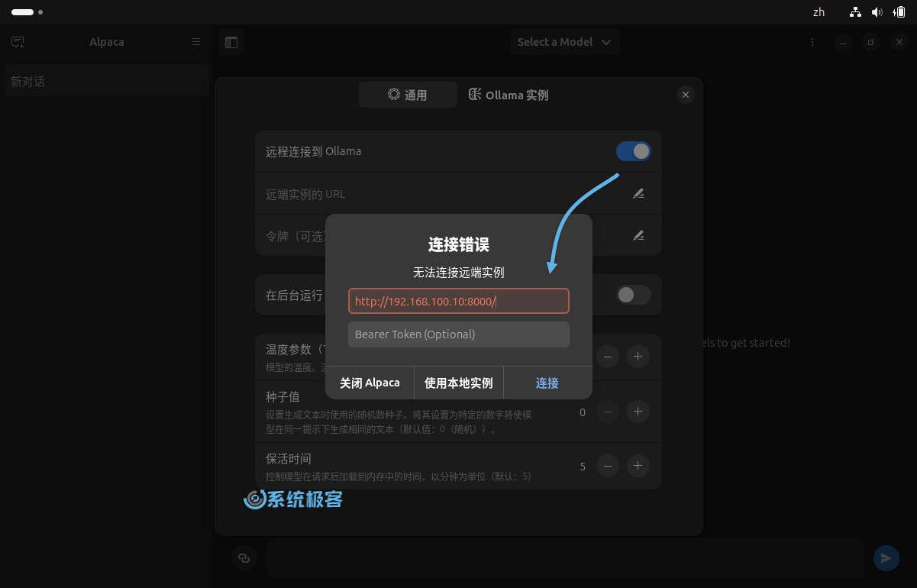This screenshot has height=588, width=917.
Task: Click the Bearer Token input field
Action: (459, 334)
